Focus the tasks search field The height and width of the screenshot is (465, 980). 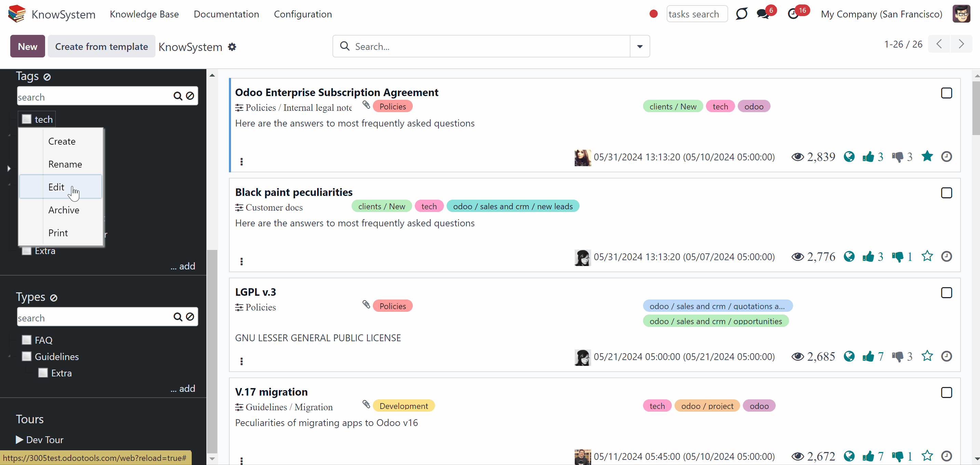point(697,14)
